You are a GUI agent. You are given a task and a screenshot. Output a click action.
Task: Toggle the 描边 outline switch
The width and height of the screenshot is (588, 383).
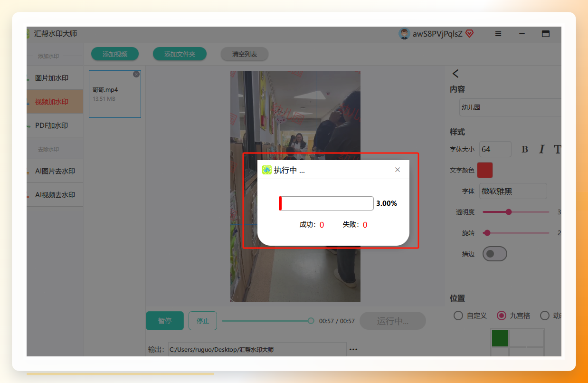click(x=495, y=254)
